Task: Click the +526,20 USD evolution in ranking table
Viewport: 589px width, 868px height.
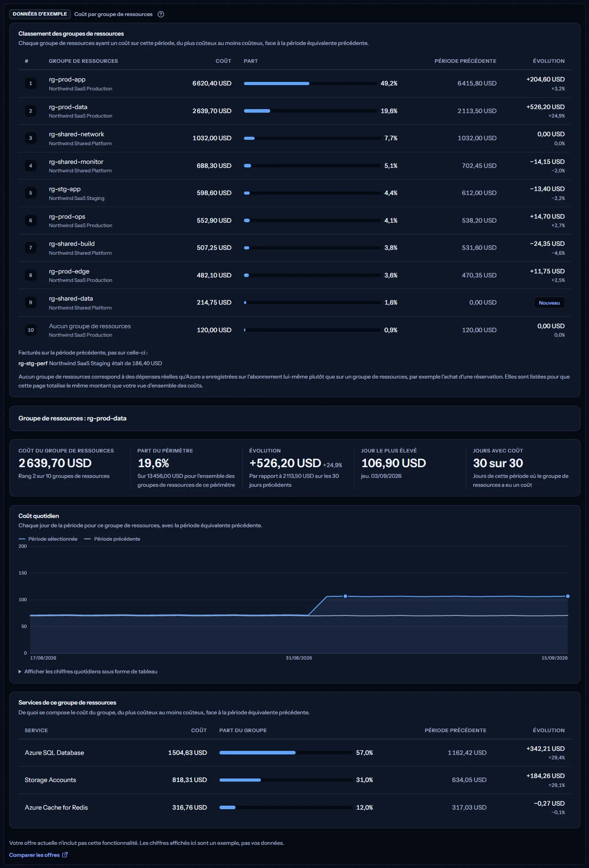Action: (545, 107)
